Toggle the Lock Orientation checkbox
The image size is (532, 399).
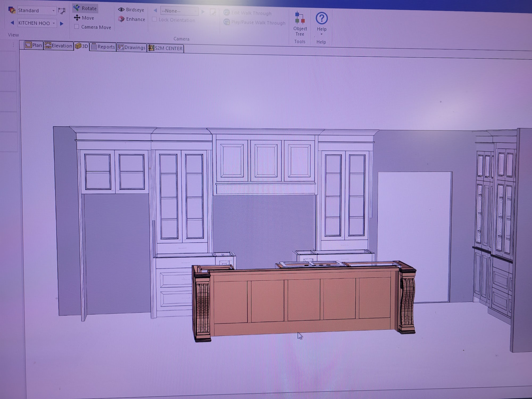pyautogui.click(x=154, y=19)
